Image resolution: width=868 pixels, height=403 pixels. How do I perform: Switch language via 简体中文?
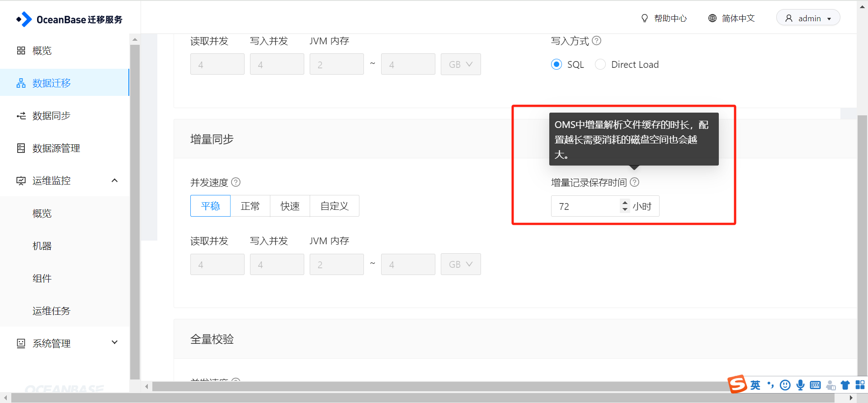point(738,19)
